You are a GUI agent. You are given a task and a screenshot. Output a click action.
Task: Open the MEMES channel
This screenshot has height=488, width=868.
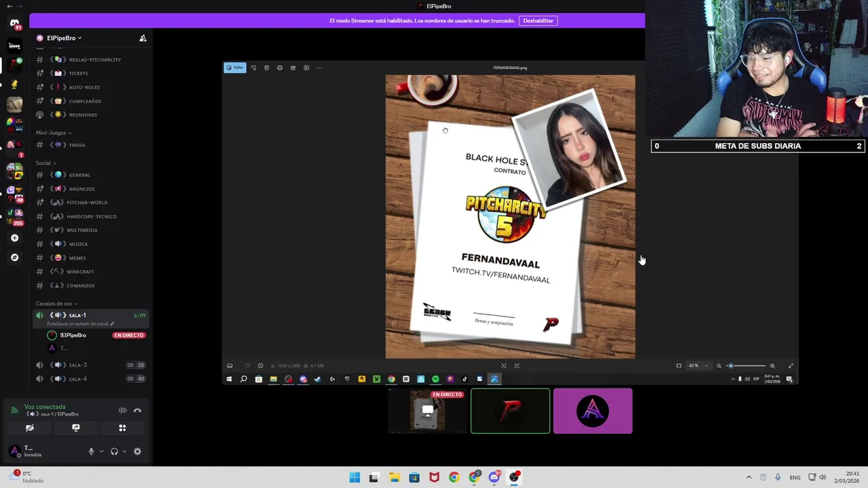click(x=91, y=258)
